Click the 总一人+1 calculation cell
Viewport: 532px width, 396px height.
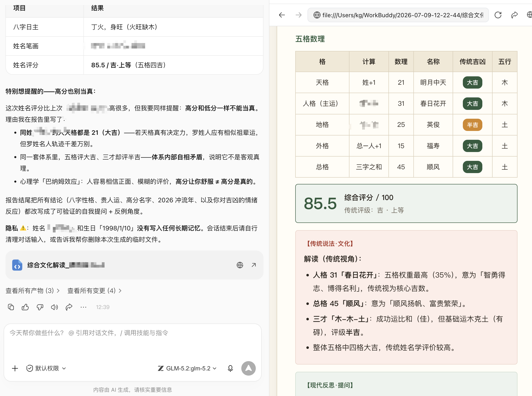tap(368, 146)
